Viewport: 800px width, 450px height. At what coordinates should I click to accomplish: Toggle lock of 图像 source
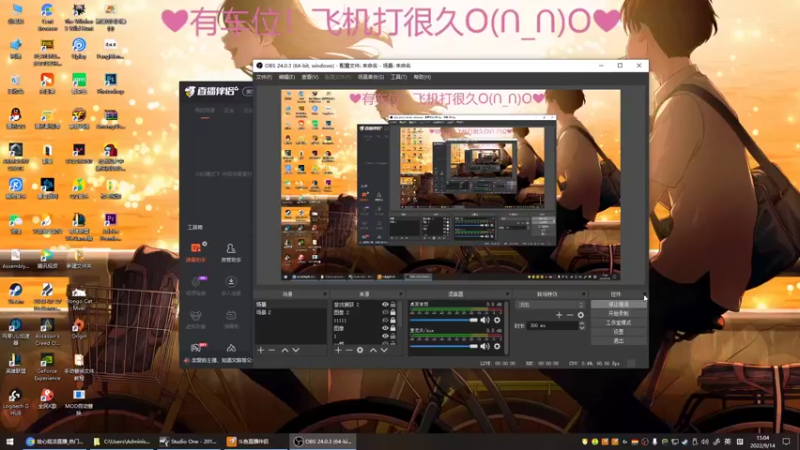pos(393,329)
